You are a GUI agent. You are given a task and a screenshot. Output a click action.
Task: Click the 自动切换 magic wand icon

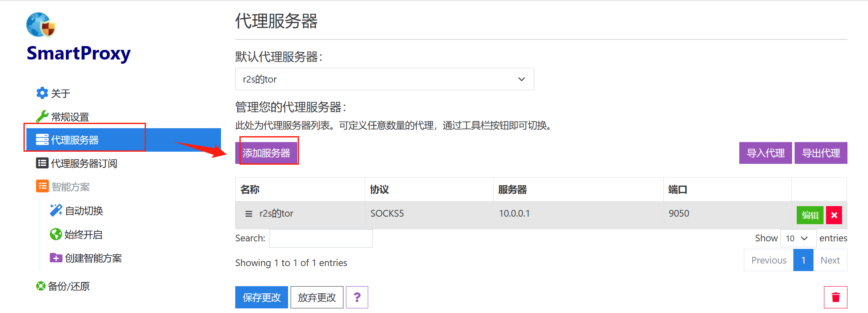(x=56, y=210)
